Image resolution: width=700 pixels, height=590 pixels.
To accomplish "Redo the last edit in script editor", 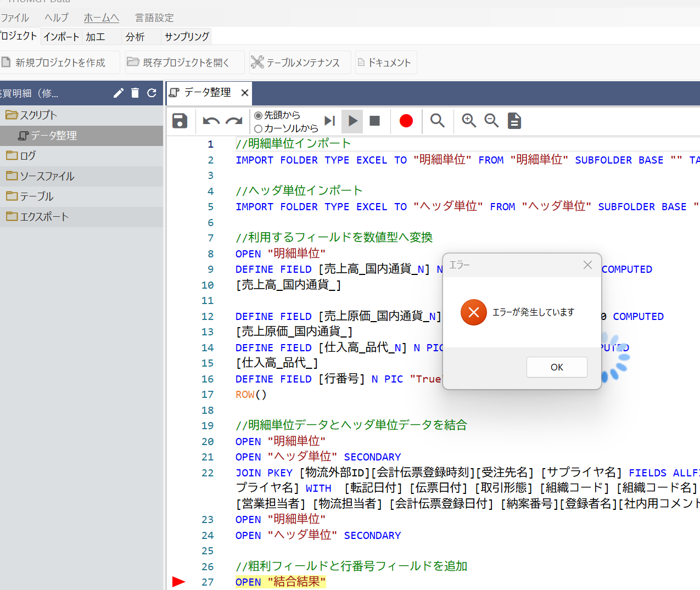I will pos(234,121).
